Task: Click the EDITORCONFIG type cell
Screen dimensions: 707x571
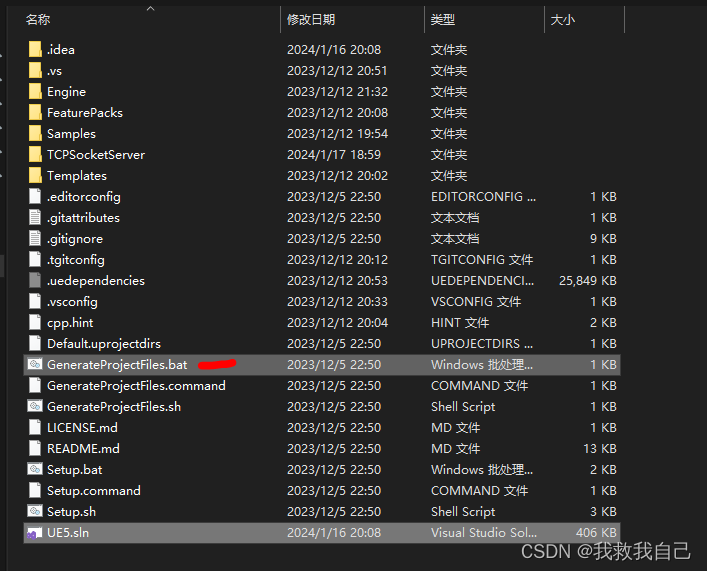Action: (483, 197)
